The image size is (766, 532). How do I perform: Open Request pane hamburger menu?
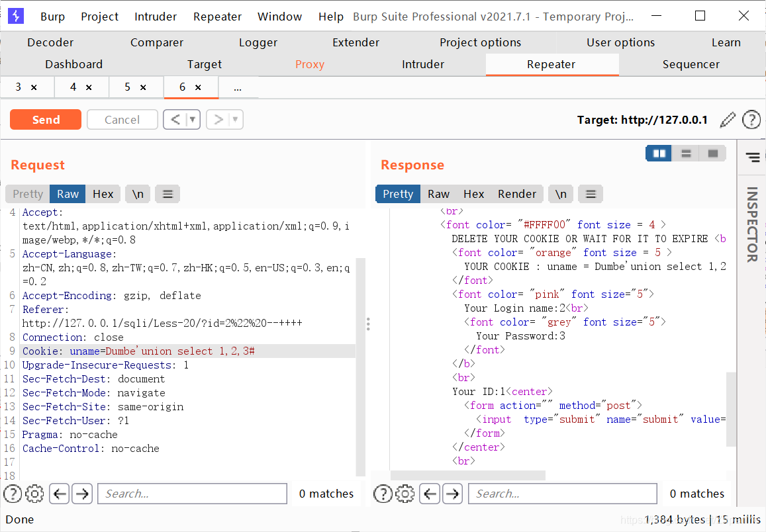click(168, 194)
